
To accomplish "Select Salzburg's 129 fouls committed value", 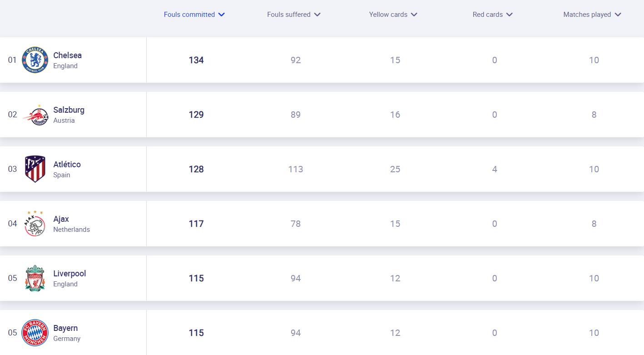I will [196, 115].
